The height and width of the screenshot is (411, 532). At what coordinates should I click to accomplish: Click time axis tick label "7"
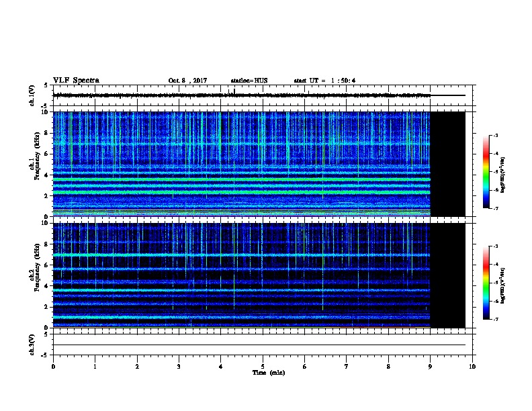click(347, 366)
